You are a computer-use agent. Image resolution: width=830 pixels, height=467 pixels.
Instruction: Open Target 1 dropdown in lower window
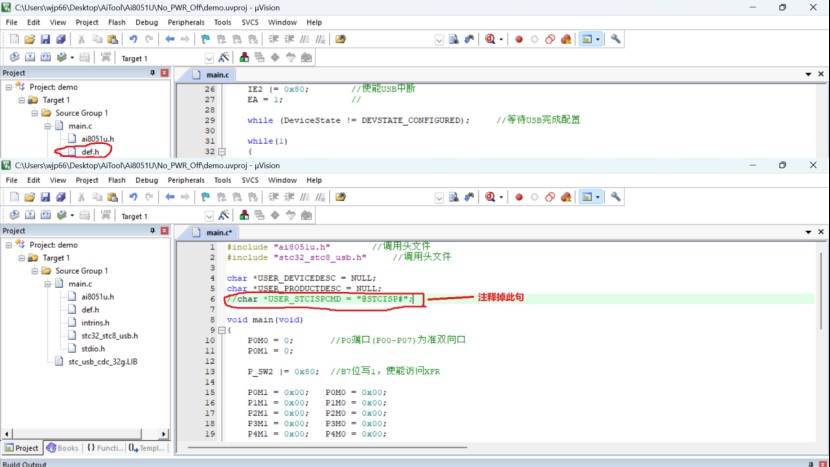tap(209, 215)
